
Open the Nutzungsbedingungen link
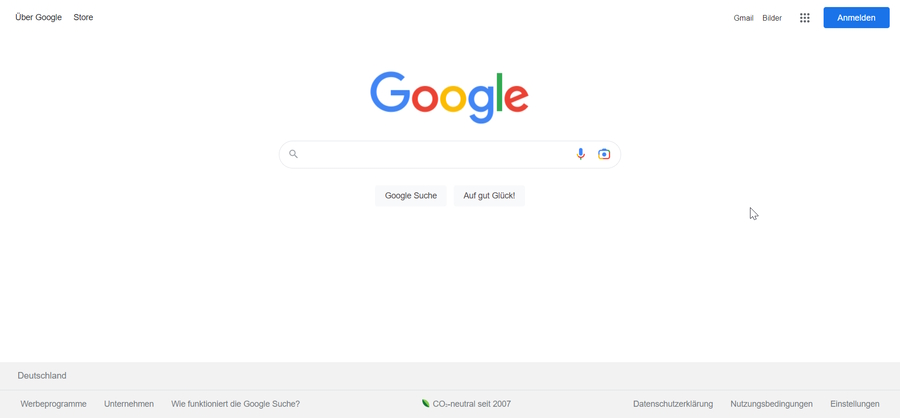click(771, 404)
